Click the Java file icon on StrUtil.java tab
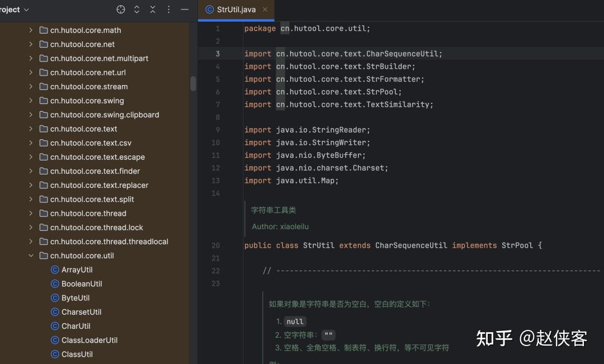Screen dimensions: 604x364 click(x=210, y=9)
